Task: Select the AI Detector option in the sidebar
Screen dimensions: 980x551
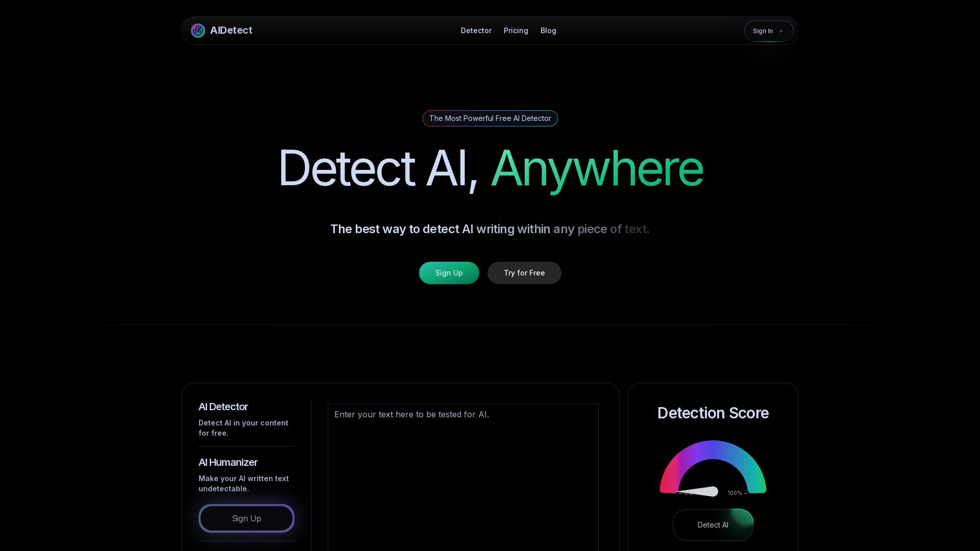Action: [223, 407]
